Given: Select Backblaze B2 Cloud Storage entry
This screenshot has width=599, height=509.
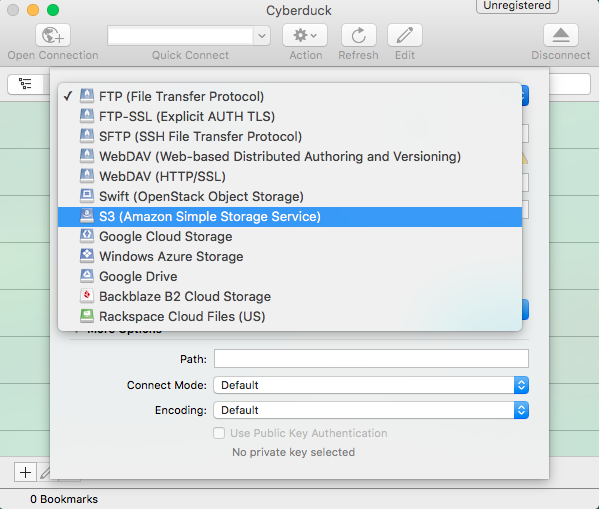Looking at the screenshot, I should point(290,297).
